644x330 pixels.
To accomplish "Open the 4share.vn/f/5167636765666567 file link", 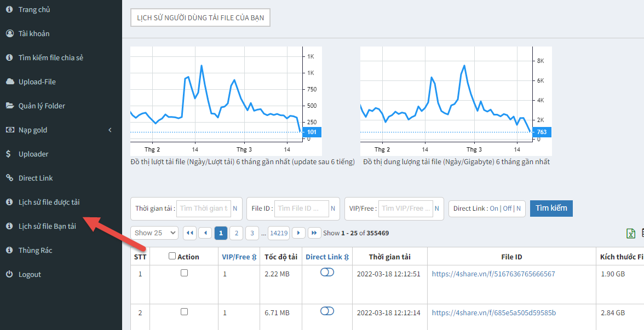I will (493, 274).
